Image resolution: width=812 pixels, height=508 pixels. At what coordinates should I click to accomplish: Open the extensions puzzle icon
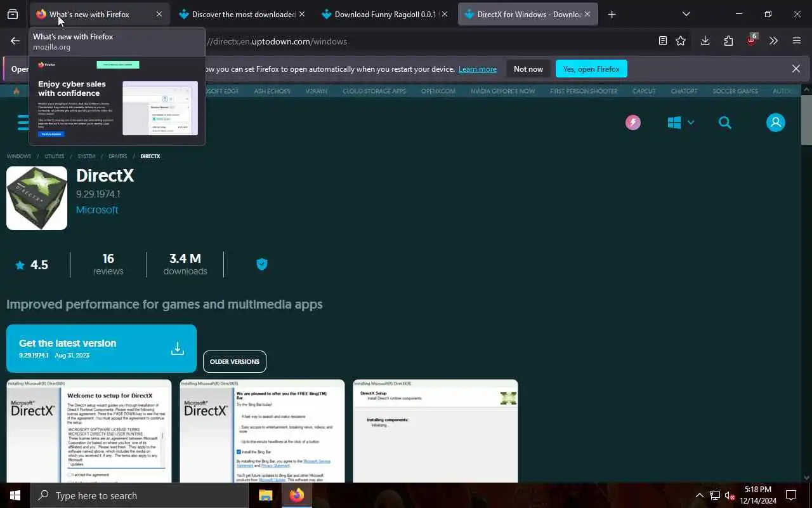[x=728, y=41]
